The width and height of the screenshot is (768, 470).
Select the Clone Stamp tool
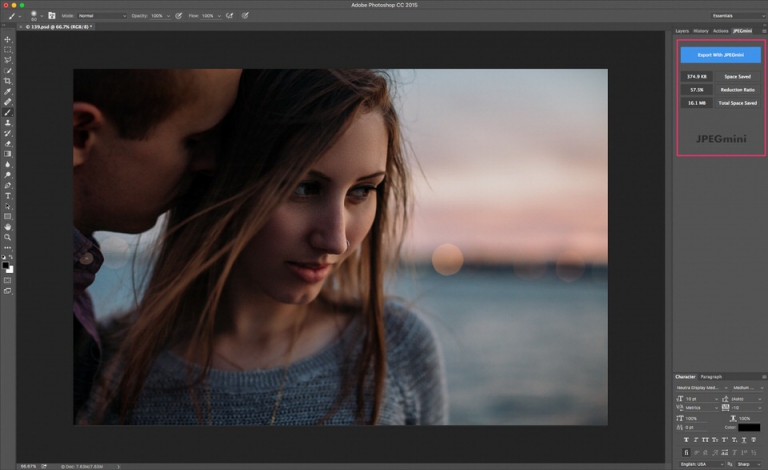[x=7, y=123]
